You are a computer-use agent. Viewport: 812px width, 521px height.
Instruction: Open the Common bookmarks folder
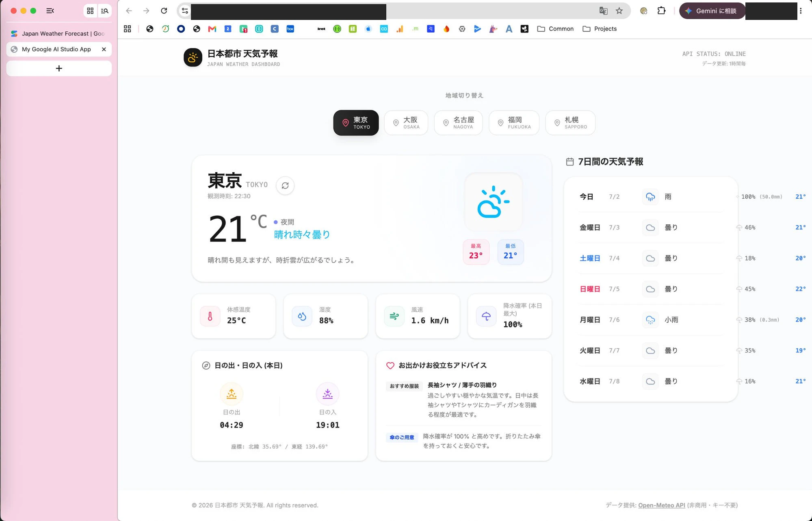pyautogui.click(x=555, y=29)
